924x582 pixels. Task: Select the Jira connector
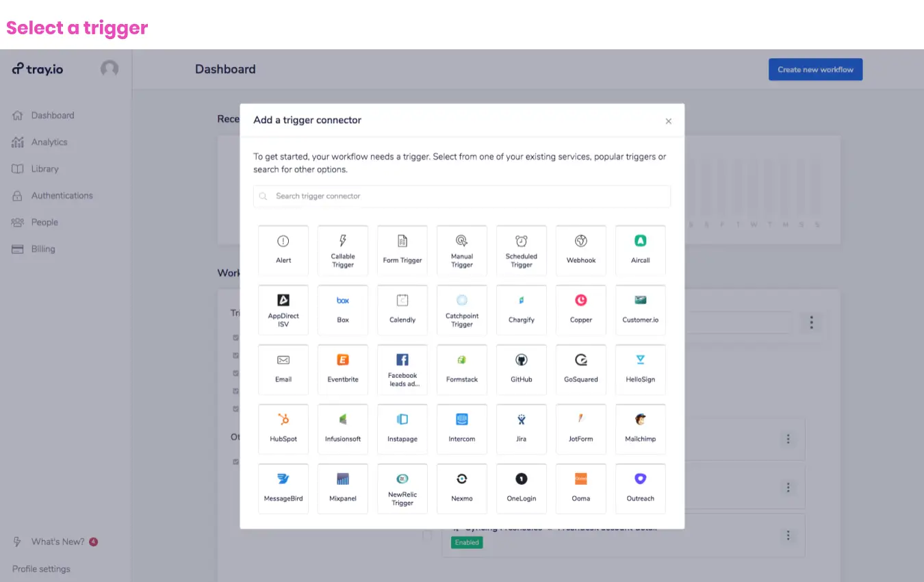(x=522, y=429)
